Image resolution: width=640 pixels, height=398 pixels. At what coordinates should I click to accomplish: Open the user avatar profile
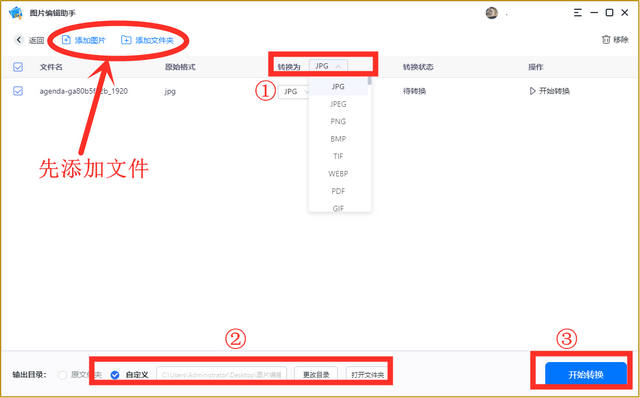(x=491, y=13)
